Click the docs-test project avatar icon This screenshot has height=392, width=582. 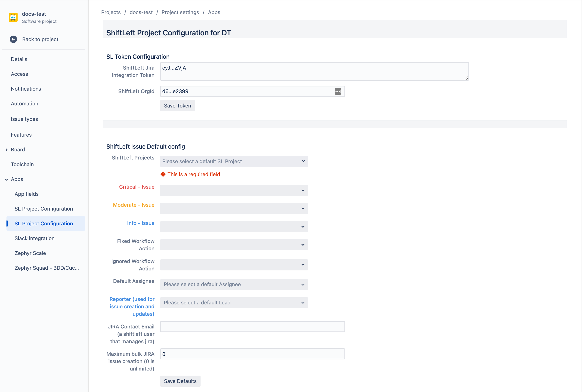point(14,17)
